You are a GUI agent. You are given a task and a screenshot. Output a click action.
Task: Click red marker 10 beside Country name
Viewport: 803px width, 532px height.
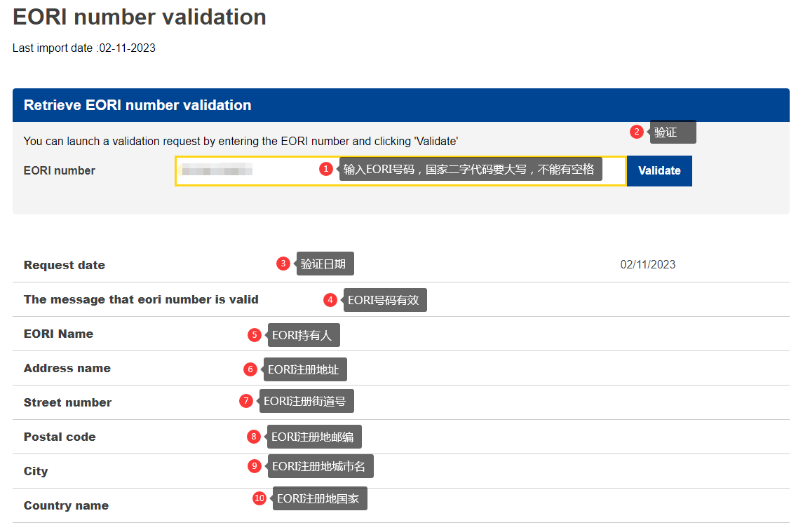click(x=259, y=498)
